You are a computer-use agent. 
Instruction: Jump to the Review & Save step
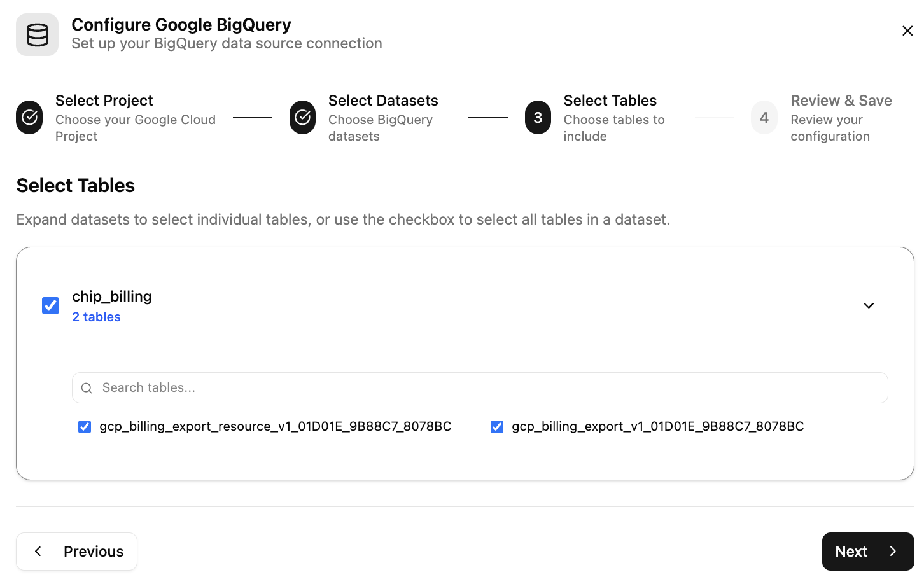[x=841, y=100]
